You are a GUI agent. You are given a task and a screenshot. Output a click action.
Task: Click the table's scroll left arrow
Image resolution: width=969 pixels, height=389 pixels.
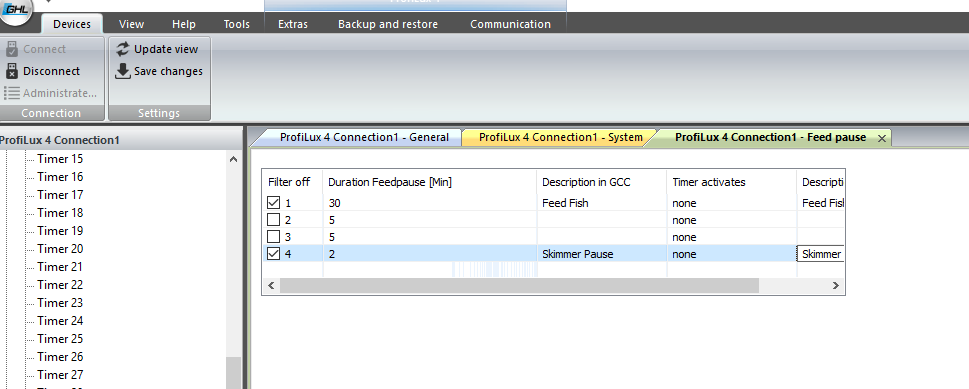click(x=271, y=286)
